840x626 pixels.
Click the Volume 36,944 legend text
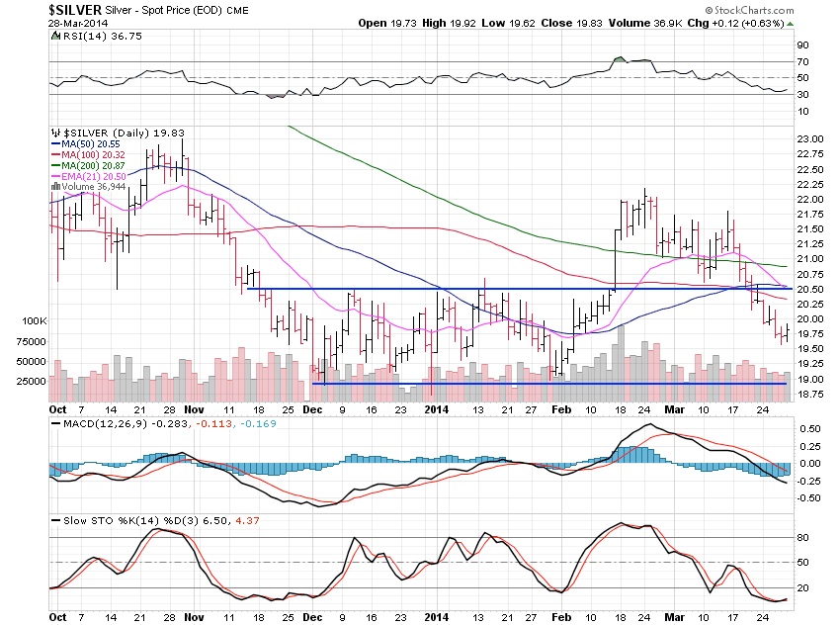tap(94, 187)
